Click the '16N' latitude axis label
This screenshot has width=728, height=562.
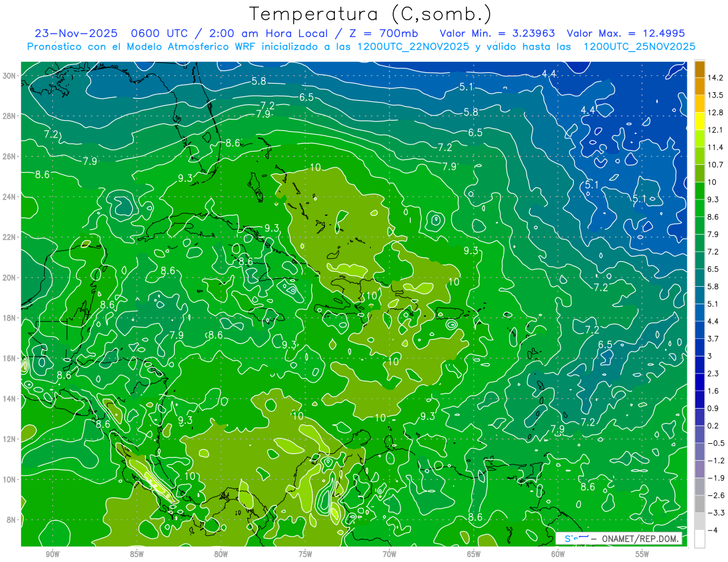pos(9,358)
